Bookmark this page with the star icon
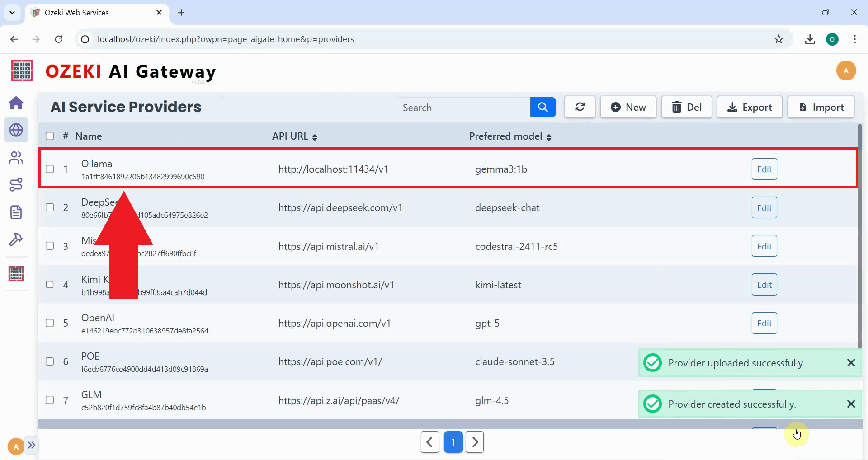The height and width of the screenshot is (460, 868). point(778,39)
